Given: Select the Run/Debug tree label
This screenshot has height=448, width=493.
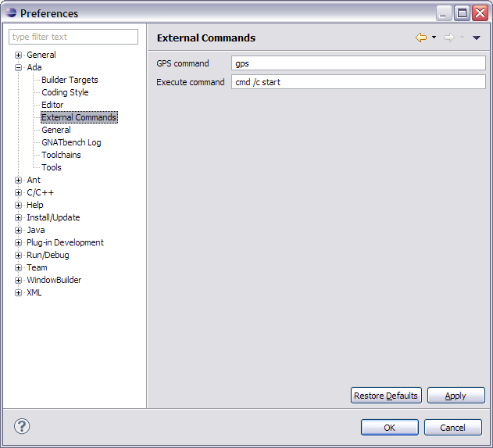Looking at the screenshot, I should [x=48, y=255].
